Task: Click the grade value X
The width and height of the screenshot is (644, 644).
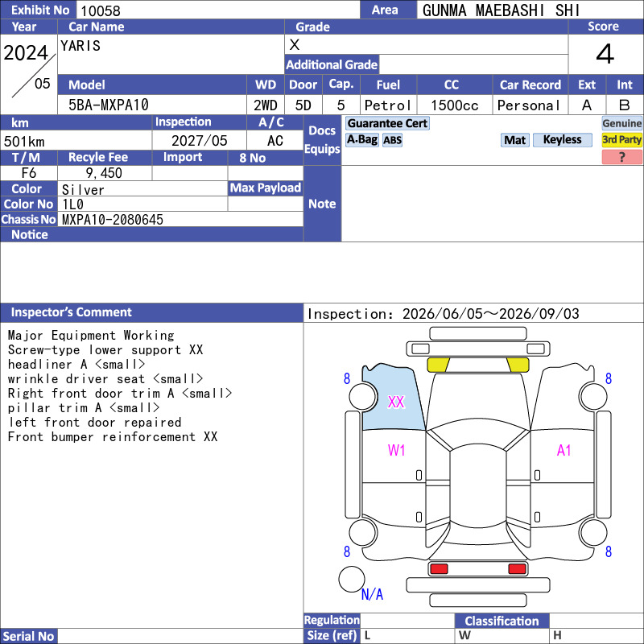Action: click(x=295, y=45)
